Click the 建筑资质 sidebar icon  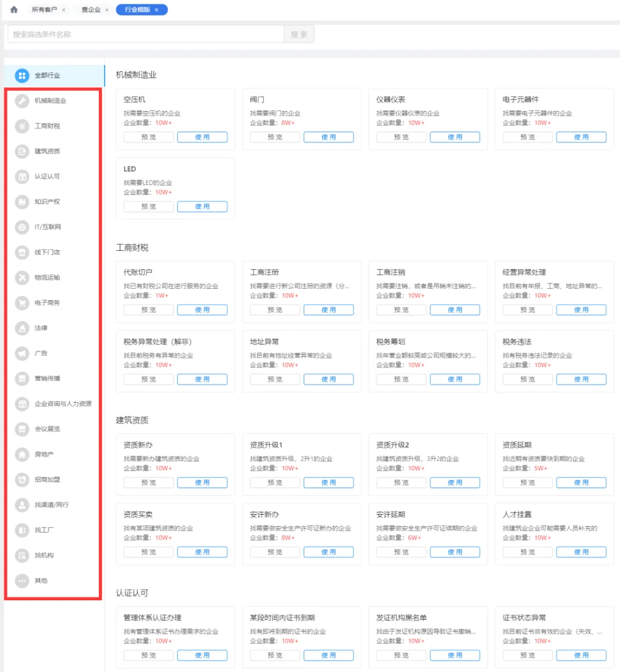(22, 152)
